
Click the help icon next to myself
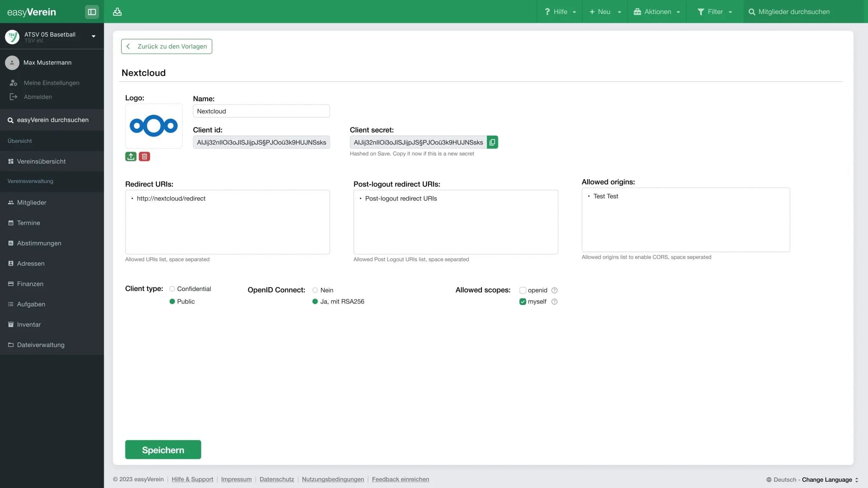click(554, 302)
